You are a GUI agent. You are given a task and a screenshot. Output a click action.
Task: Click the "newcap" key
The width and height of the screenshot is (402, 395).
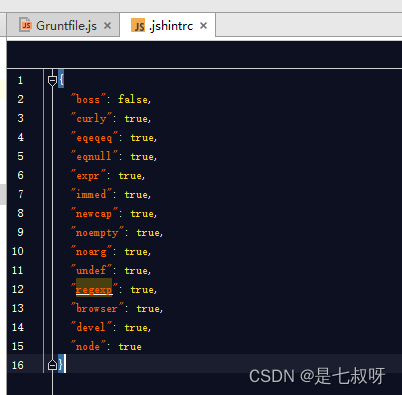point(94,213)
